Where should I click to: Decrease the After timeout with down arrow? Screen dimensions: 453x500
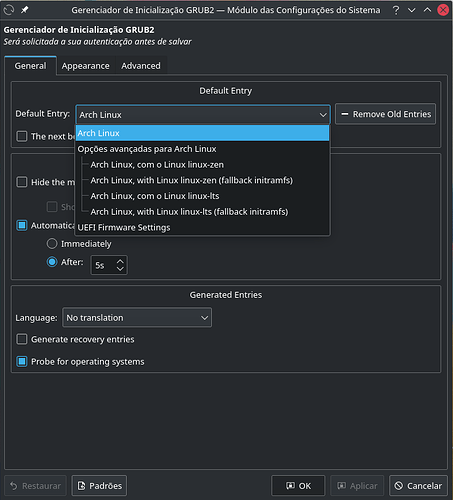pyautogui.click(x=120, y=269)
